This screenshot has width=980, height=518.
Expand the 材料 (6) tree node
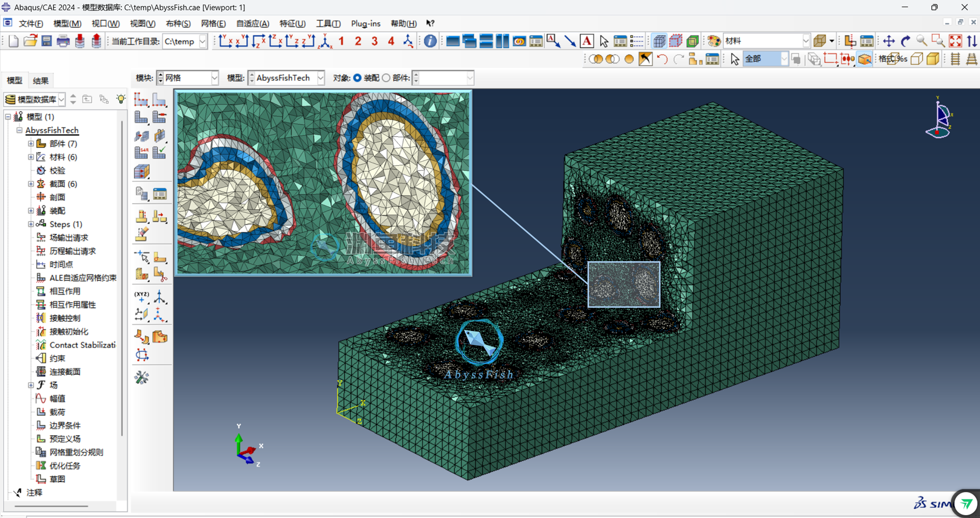(x=31, y=157)
